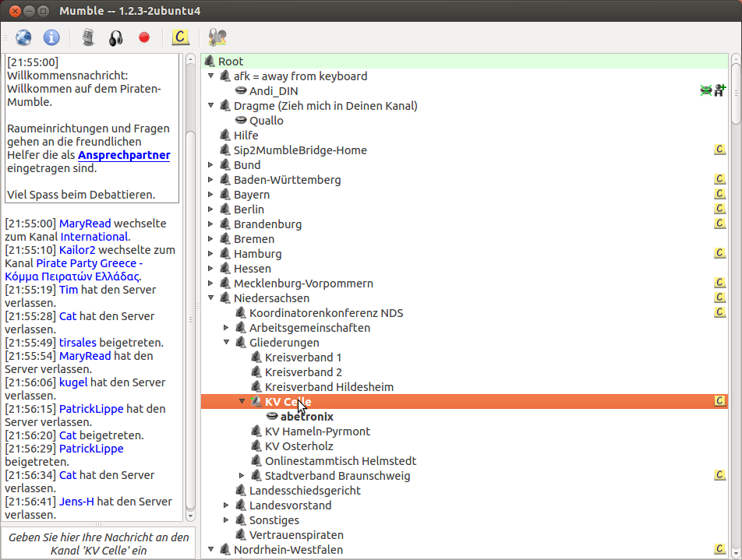The width and height of the screenshot is (742, 560).
Task: Click the comment icon on the KV Celle row
Action: click(x=720, y=401)
